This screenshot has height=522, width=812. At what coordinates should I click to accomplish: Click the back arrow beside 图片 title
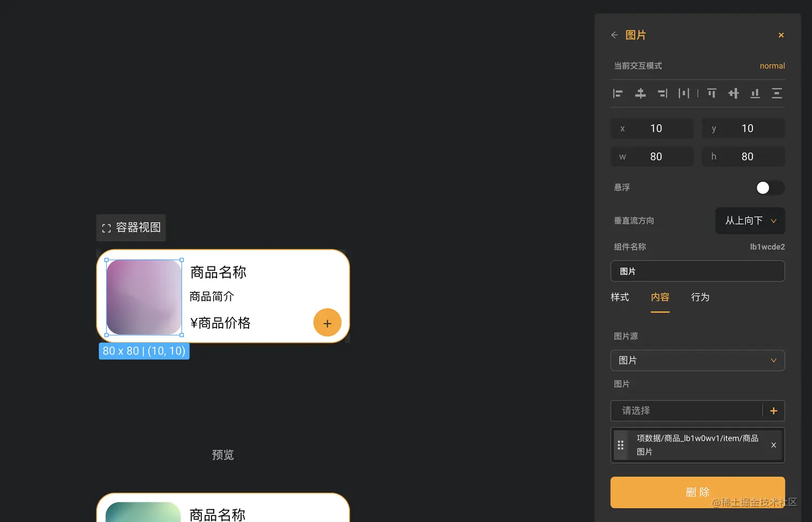click(614, 35)
